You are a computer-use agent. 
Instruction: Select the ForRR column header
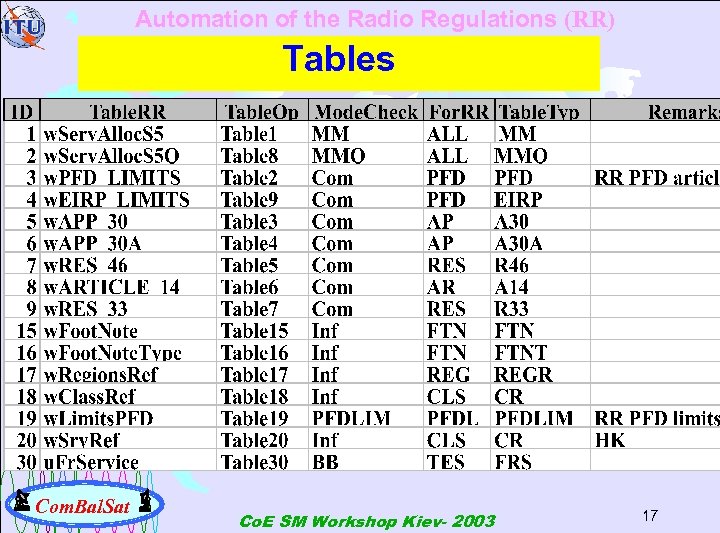459,110
